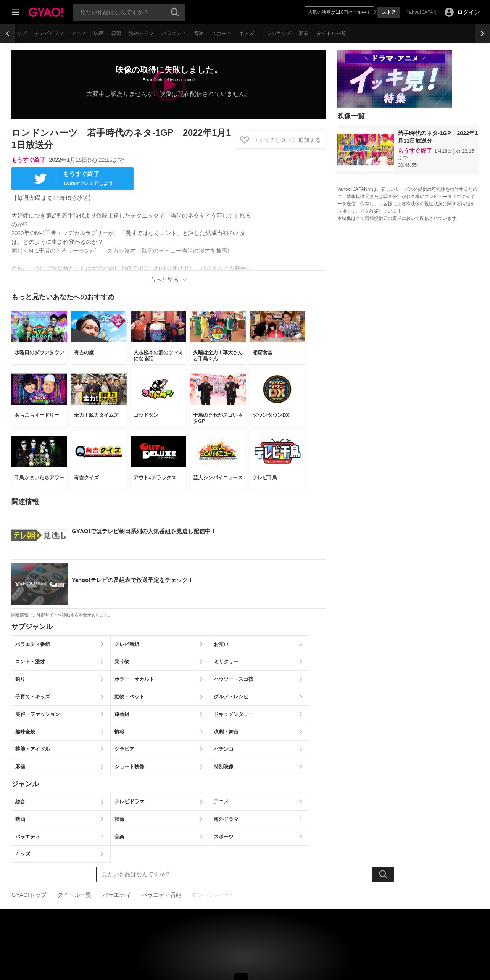Click ウォッチリストに追加する button
Screen dimensions: 490x980
280,140
